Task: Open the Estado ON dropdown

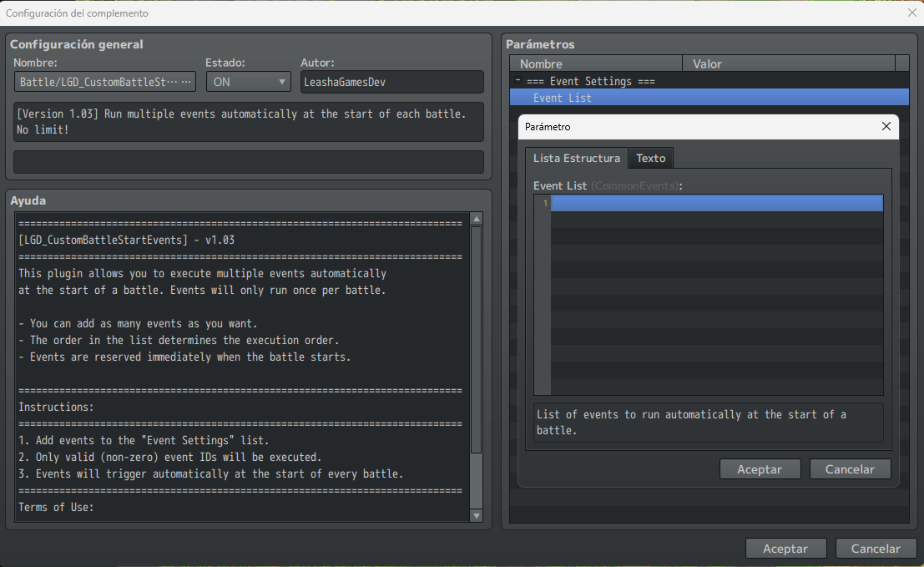Action: click(249, 82)
